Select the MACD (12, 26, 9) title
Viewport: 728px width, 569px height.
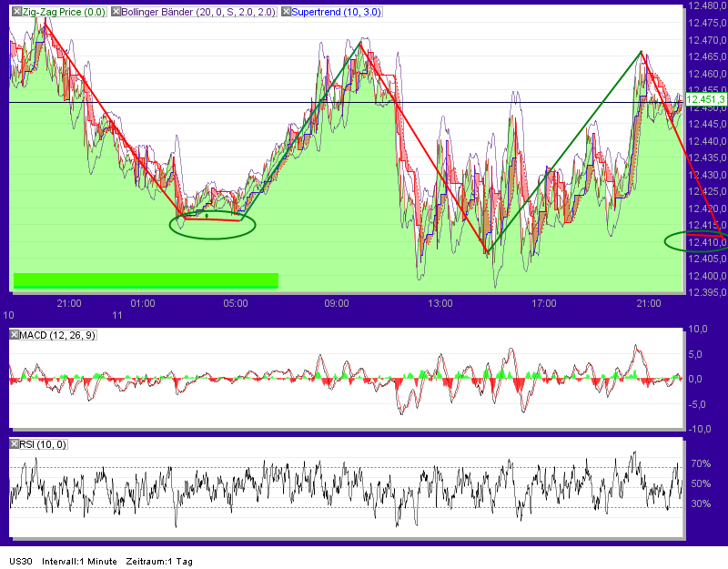click(x=59, y=333)
